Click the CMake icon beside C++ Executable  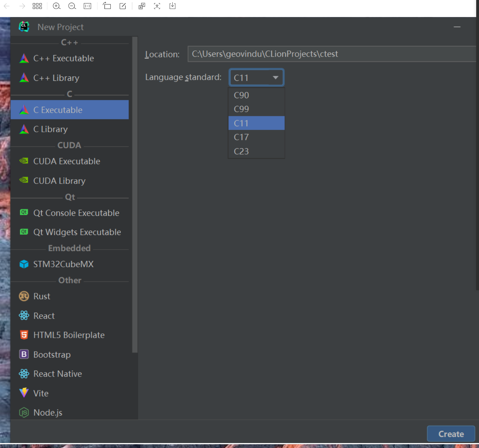coord(24,58)
